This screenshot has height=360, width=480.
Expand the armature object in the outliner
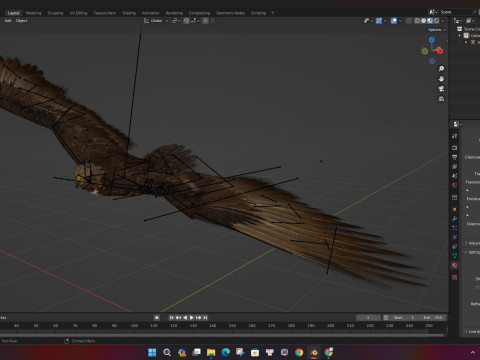pyautogui.click(x=466, y=42)
